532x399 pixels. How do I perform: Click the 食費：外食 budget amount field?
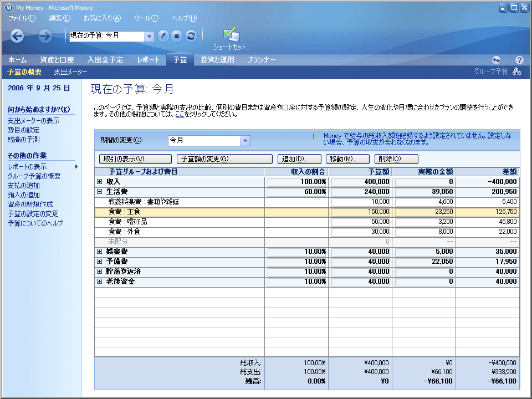(x=360, y=232)
